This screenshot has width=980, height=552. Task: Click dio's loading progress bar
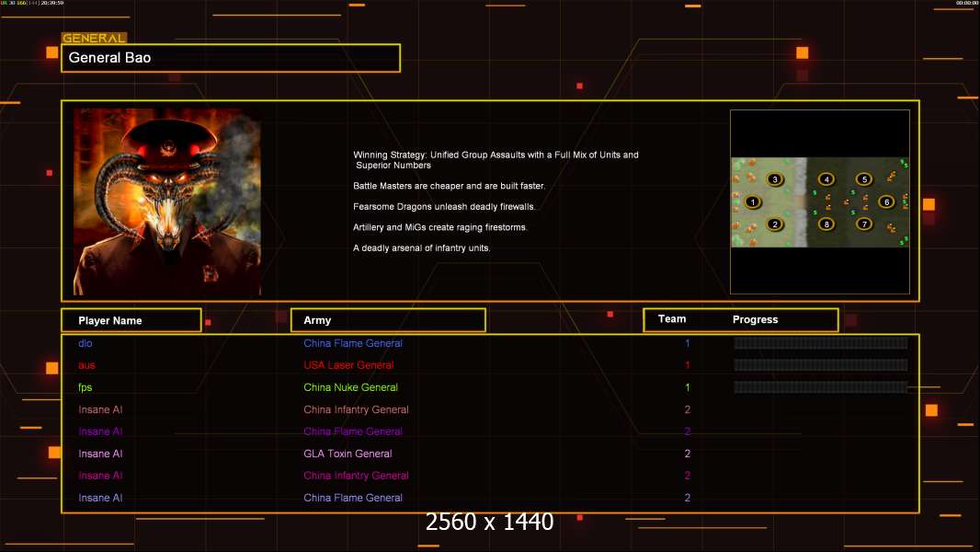(821, 342)
